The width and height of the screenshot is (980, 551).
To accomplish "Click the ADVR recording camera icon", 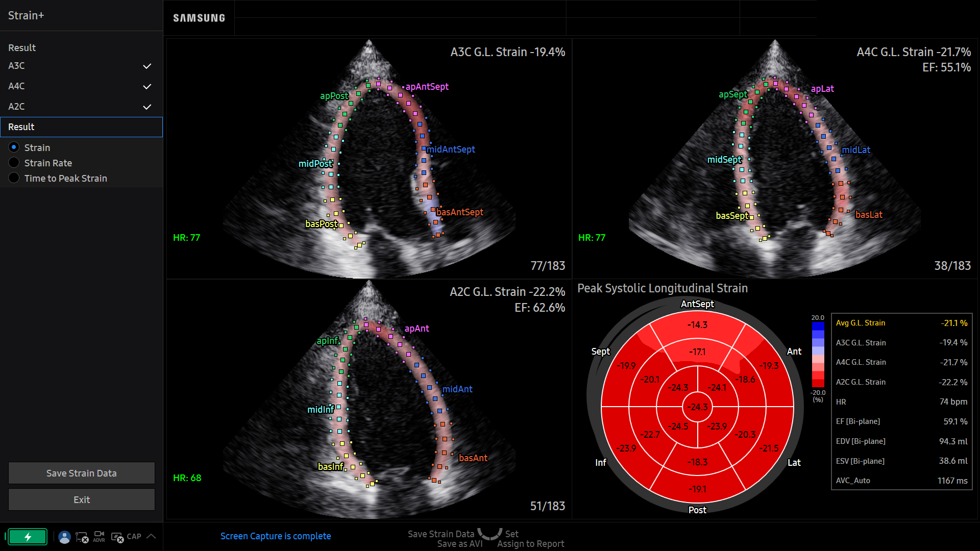I will coord(99,537).
